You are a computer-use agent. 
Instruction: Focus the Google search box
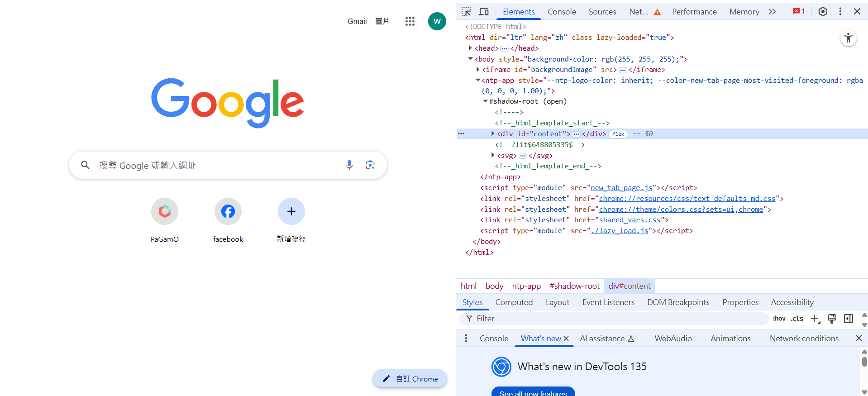[x=228, y=165]
